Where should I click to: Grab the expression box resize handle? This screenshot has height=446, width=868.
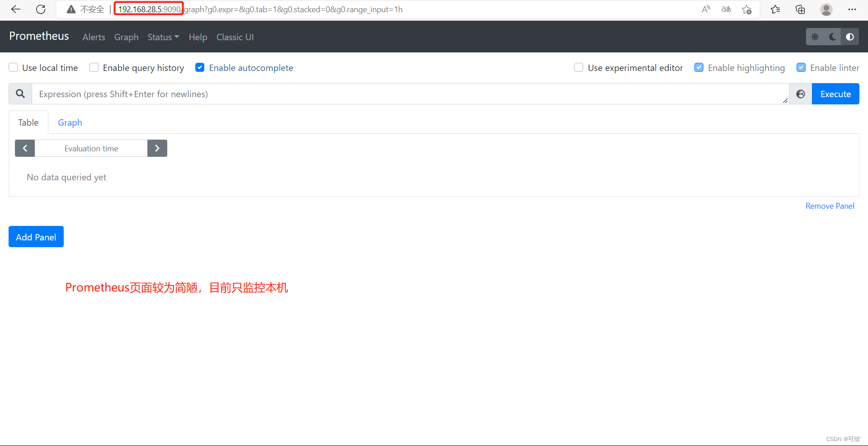[785, 101]
